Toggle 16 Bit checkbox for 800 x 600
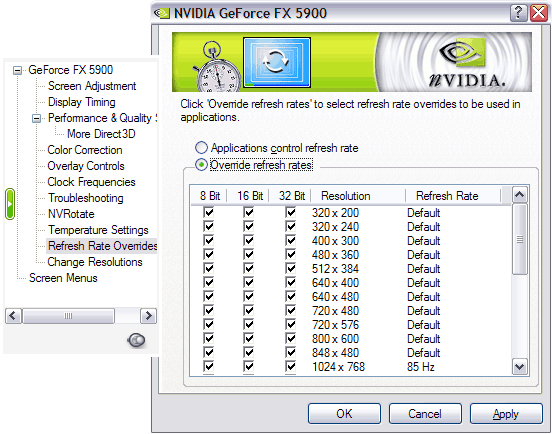 coord(249,339)
